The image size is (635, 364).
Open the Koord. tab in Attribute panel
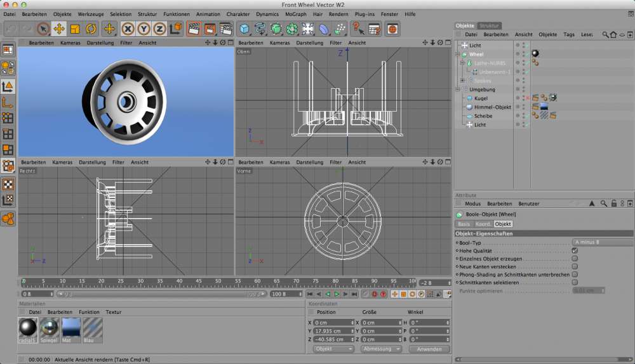[483, 224]
